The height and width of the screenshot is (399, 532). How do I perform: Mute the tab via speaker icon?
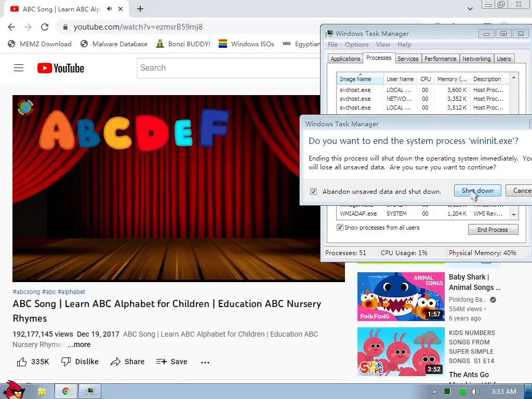[x=109, y=9]
